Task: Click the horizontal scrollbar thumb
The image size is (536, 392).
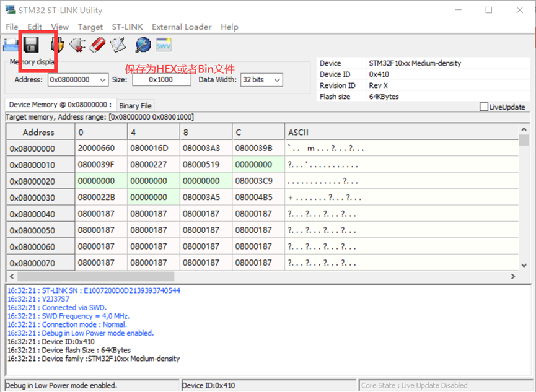Action: tap(95, 276)
